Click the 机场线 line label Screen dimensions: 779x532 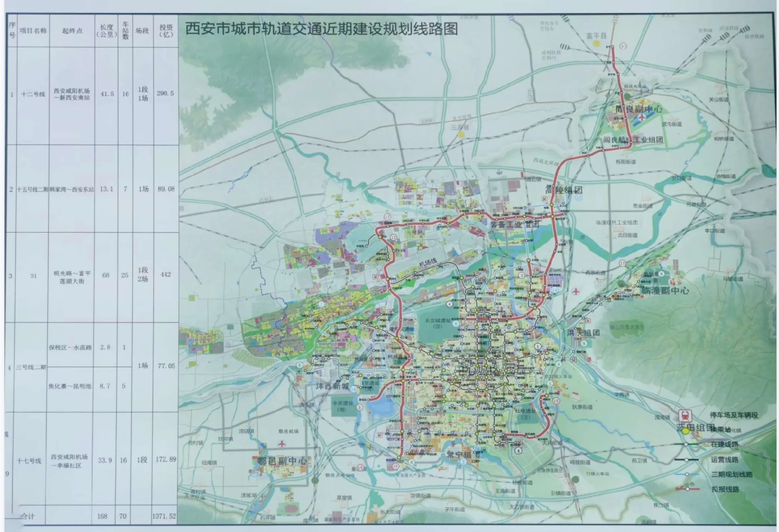(427, 262)
